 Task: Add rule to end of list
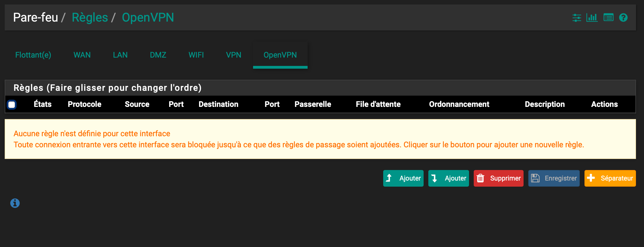coord(449,178)
